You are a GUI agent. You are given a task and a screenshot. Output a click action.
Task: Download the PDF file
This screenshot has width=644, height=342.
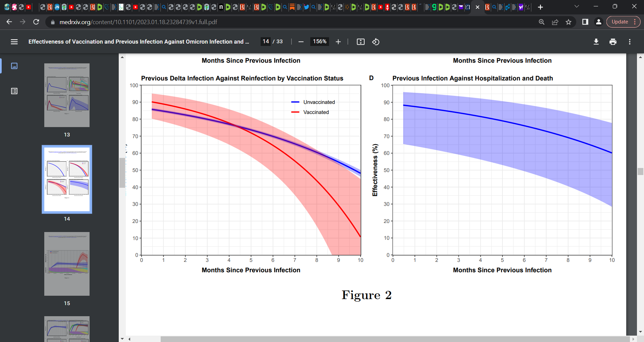pos(596,42)
